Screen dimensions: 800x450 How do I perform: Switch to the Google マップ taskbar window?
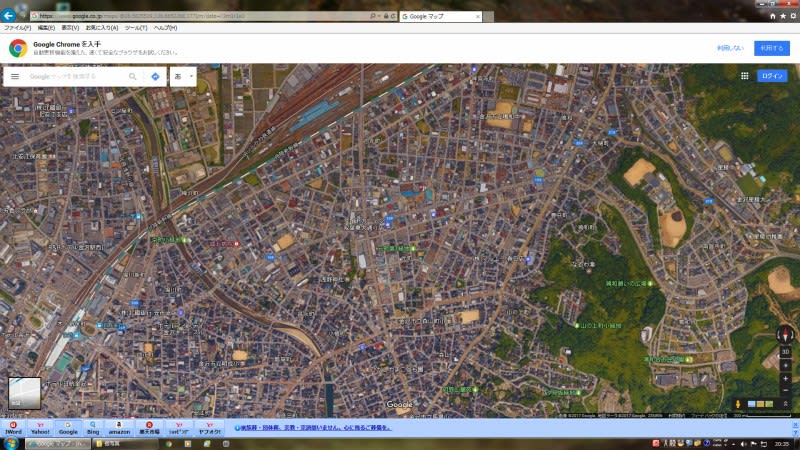(x=57, y=444)
